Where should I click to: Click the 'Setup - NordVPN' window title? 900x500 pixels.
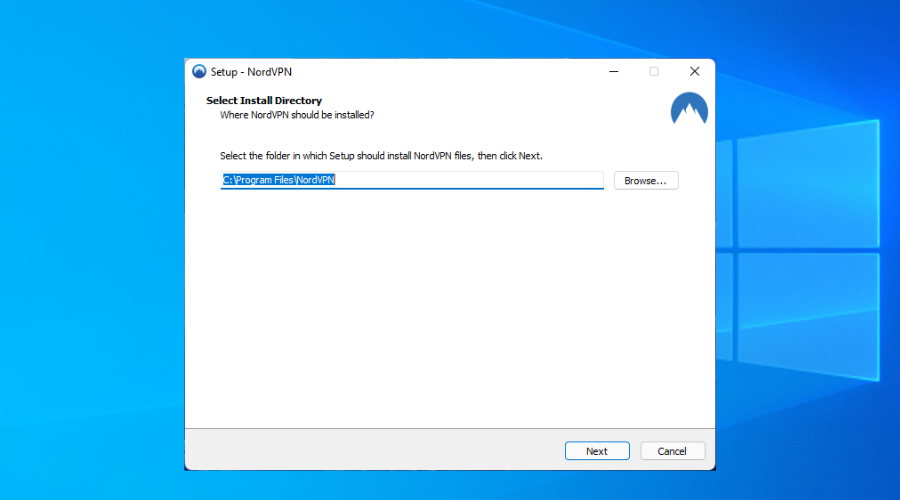pos(251,72)
